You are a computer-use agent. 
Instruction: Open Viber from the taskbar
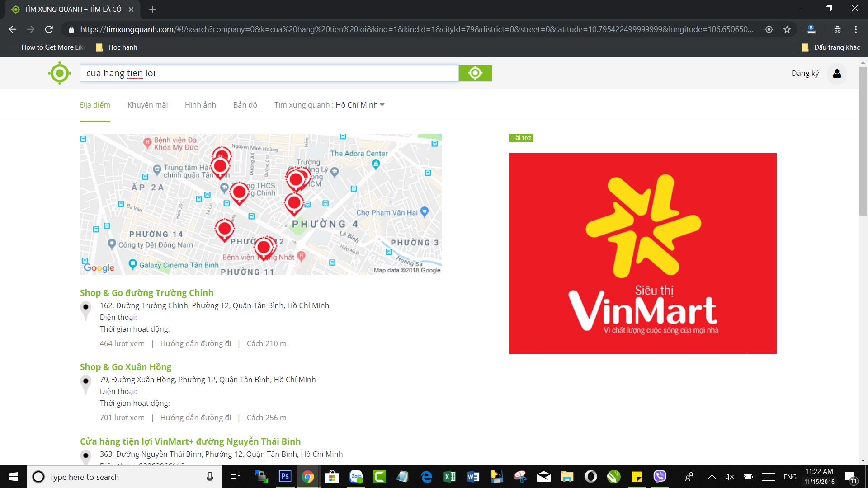click(x=660, y=477)
